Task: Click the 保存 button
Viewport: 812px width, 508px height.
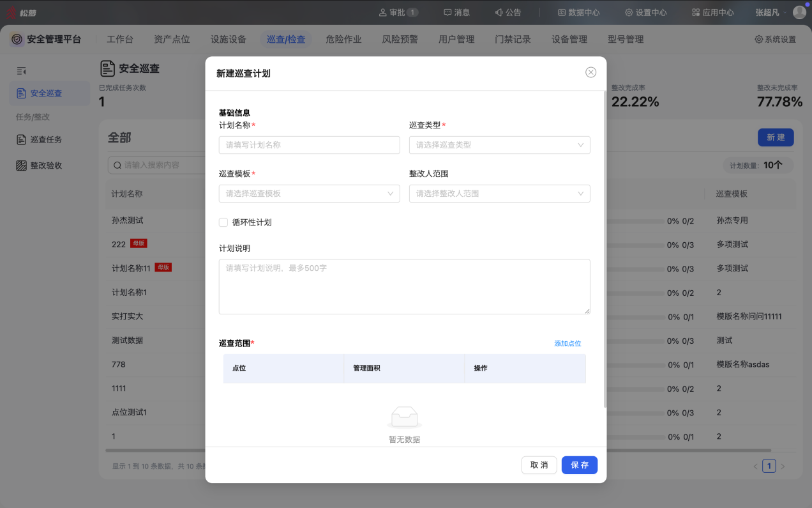Action: click(x=579, y=465)
